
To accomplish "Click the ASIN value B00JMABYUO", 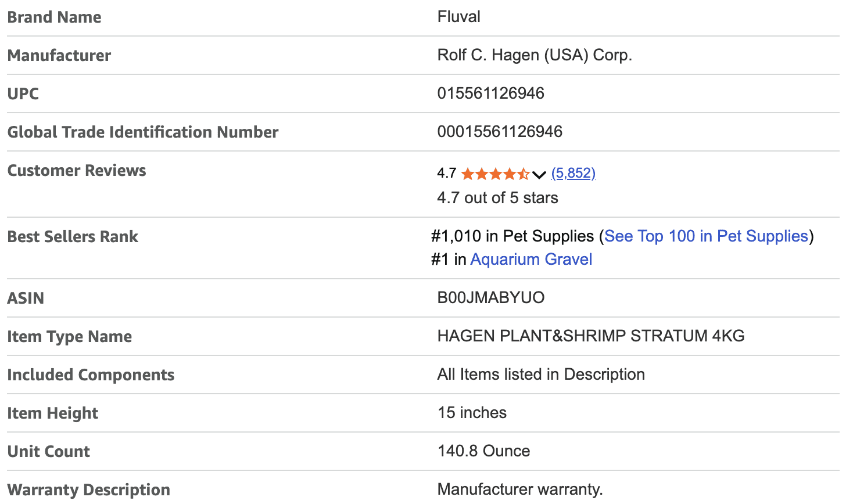I will pyautogui.click(x=490, y=298).
